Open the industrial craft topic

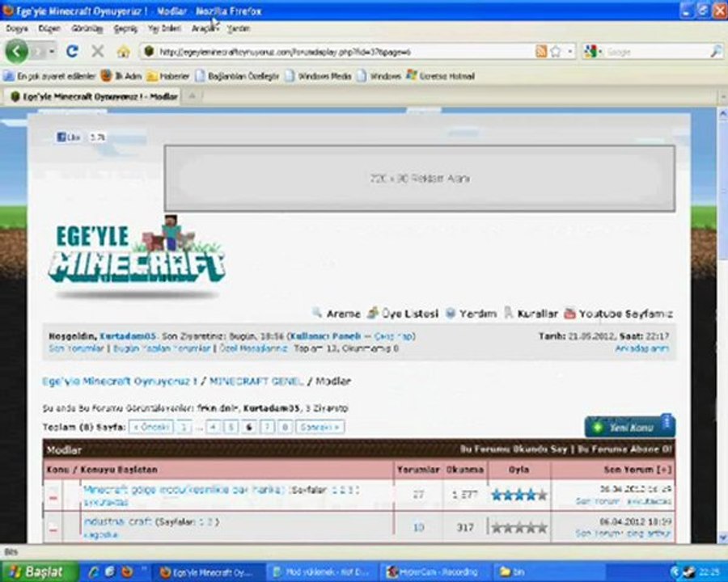[x=117, y=521]
